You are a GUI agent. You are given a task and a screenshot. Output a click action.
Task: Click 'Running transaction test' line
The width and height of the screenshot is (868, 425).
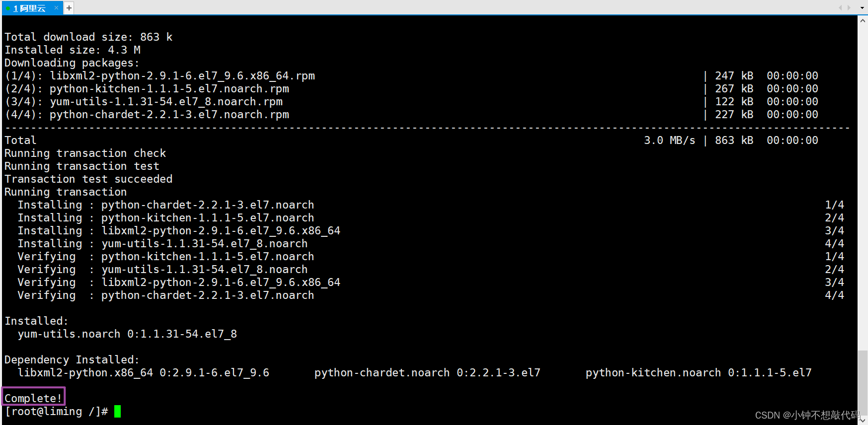click(x=82, y=166)
